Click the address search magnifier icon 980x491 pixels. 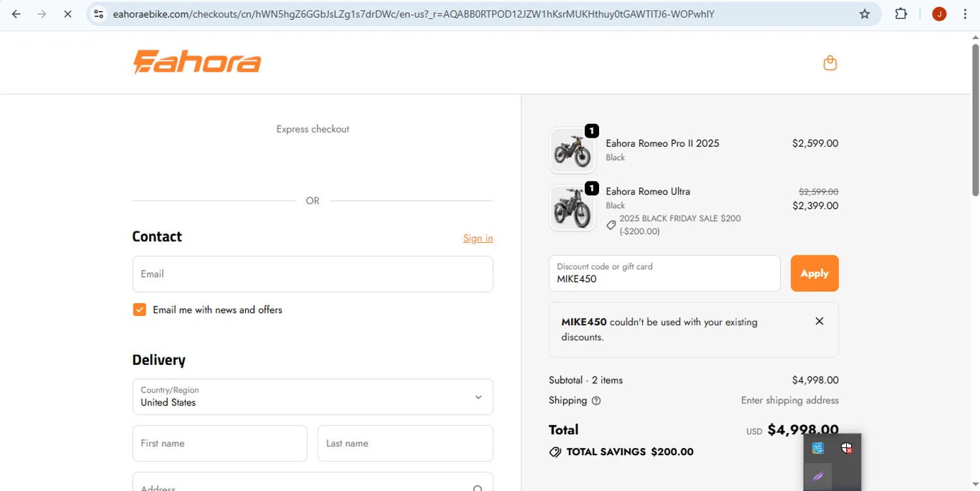[478, 488]
